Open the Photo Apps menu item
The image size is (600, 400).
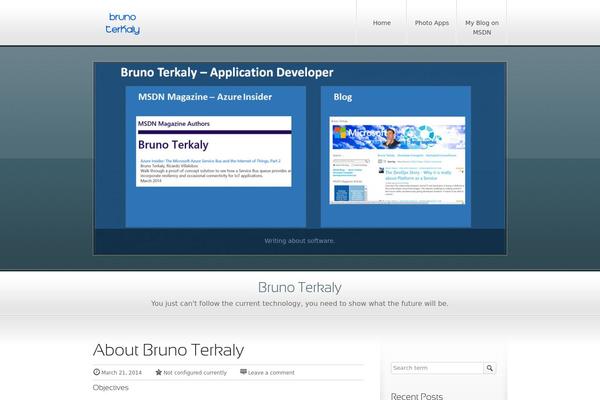pos(432,23)
